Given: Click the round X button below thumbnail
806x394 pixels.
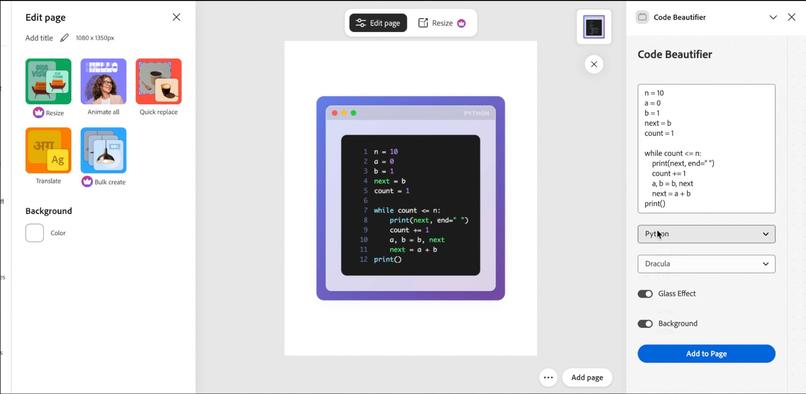Looking at the screenshot, I should pyautogui.click(x=594, y=64).
